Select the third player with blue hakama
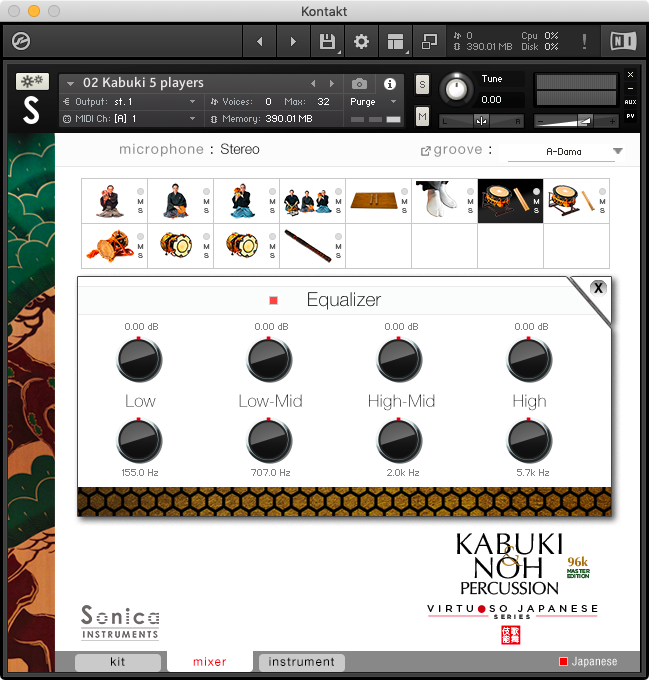The height and width of the screenshot is (680, 649). (241, 201)
